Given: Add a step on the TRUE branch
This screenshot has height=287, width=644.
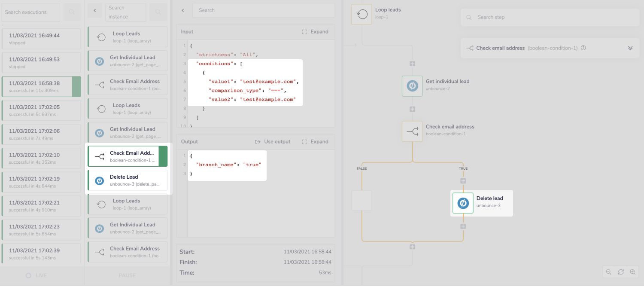Looking at the screenshot, I should pyautogui.click(x=463, y=181).
